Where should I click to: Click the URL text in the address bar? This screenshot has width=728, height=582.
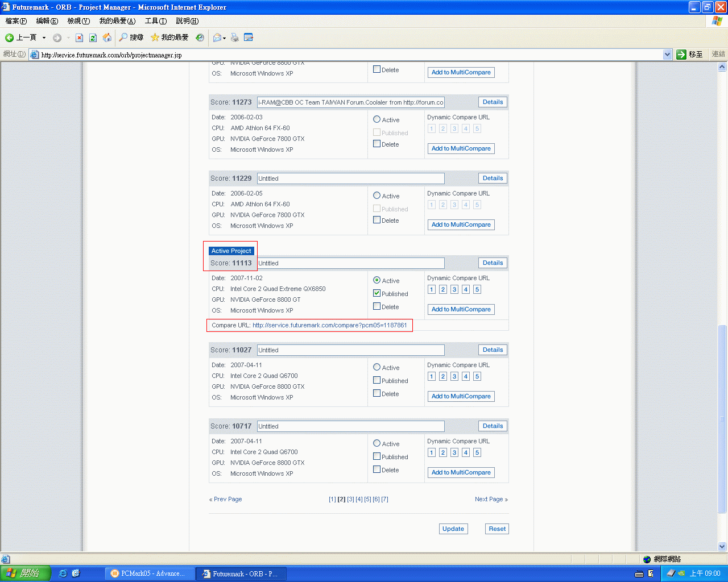[111, 55]
